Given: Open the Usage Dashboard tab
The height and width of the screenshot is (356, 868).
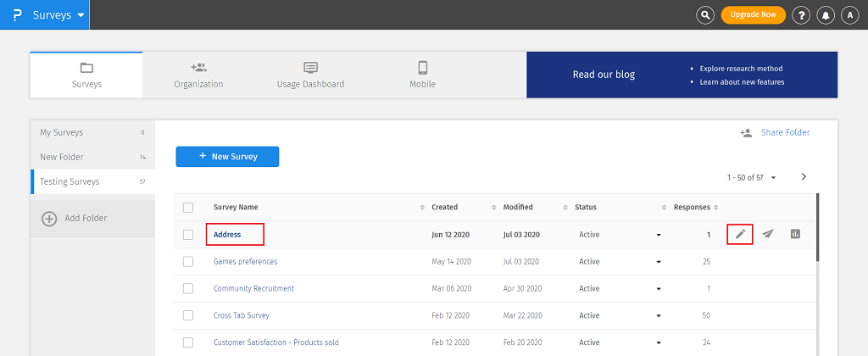Looking at the screenshot, I should [310, 75].
